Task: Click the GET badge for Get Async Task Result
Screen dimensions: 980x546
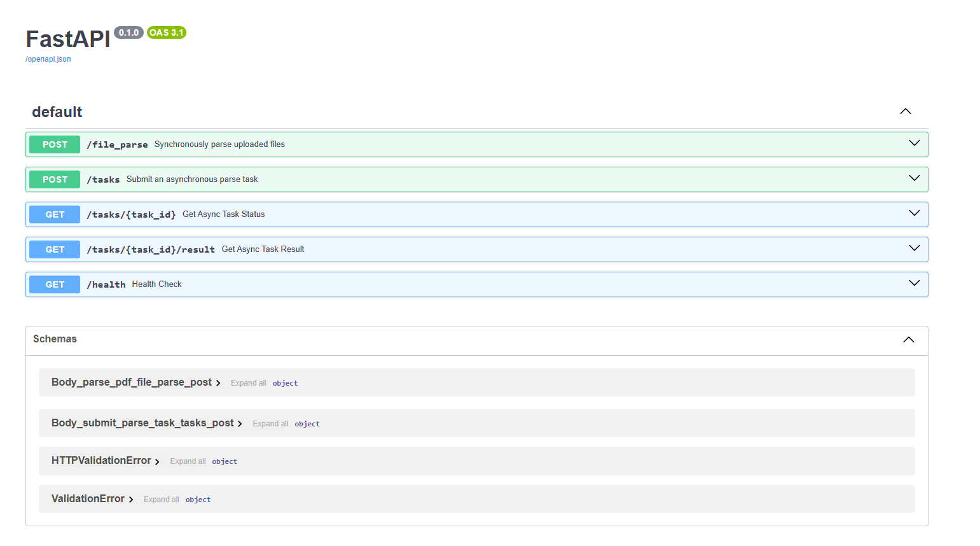Action: point(55,249)
